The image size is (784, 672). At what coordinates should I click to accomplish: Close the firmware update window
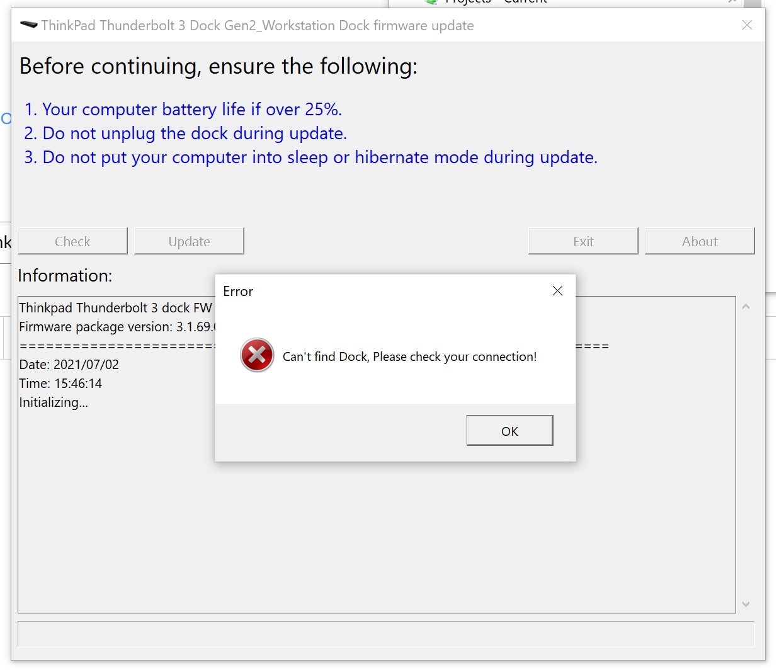[x=747, y=25]
